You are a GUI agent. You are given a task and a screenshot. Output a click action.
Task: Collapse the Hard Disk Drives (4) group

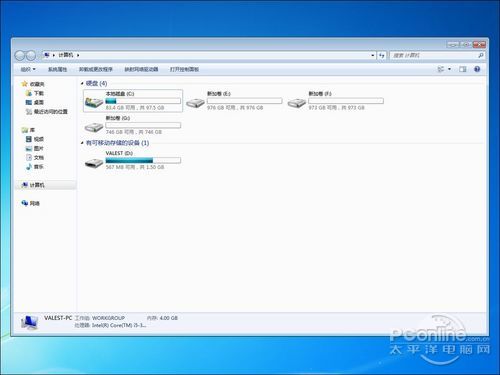pyautogui.click(x=82, y=83)
